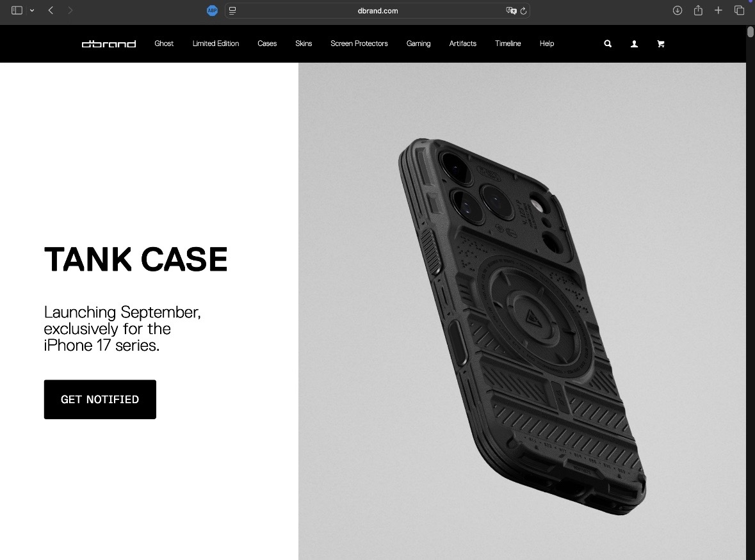Show Safari downloads
This screenshot has height=560, width=755.
(x=678, y=10)
